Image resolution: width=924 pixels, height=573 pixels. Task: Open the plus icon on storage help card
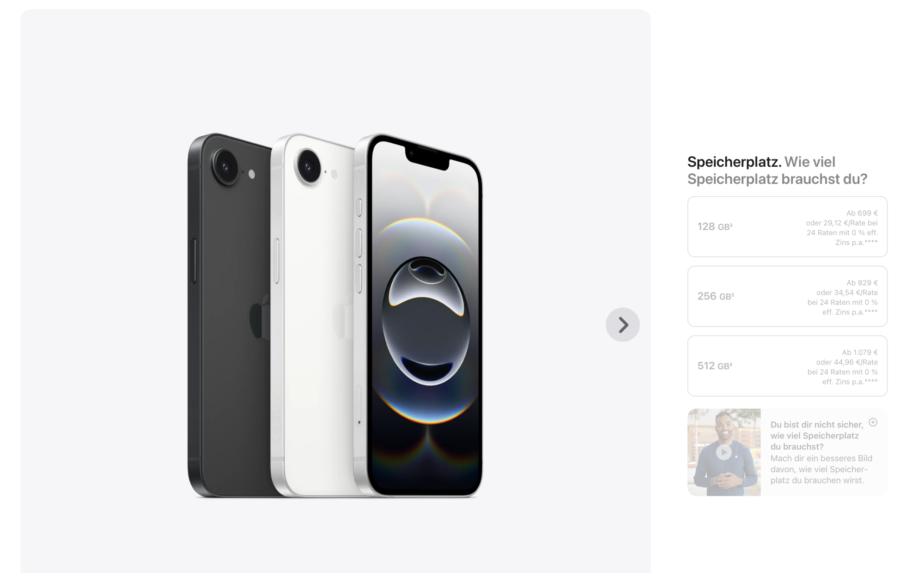click(873, 422)
